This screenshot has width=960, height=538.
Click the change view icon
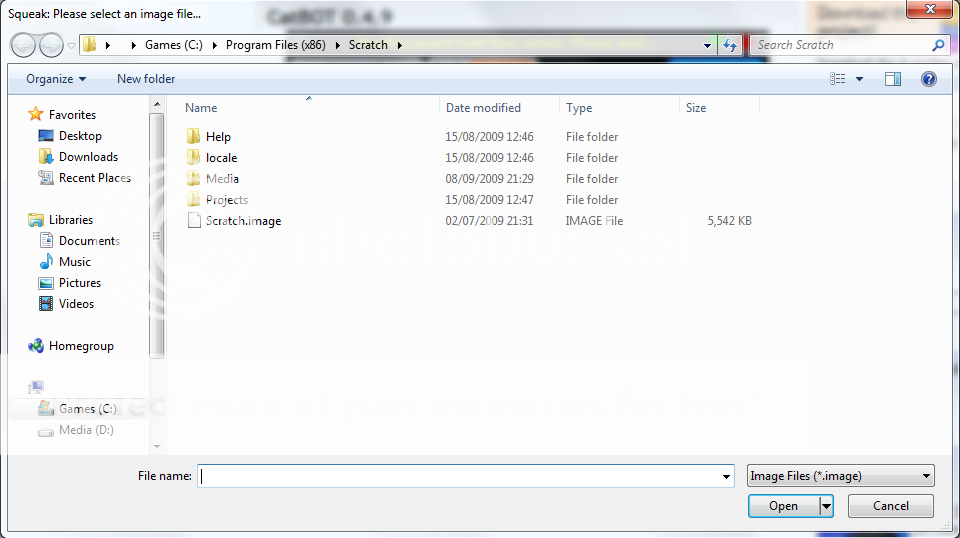click(838, 79)
